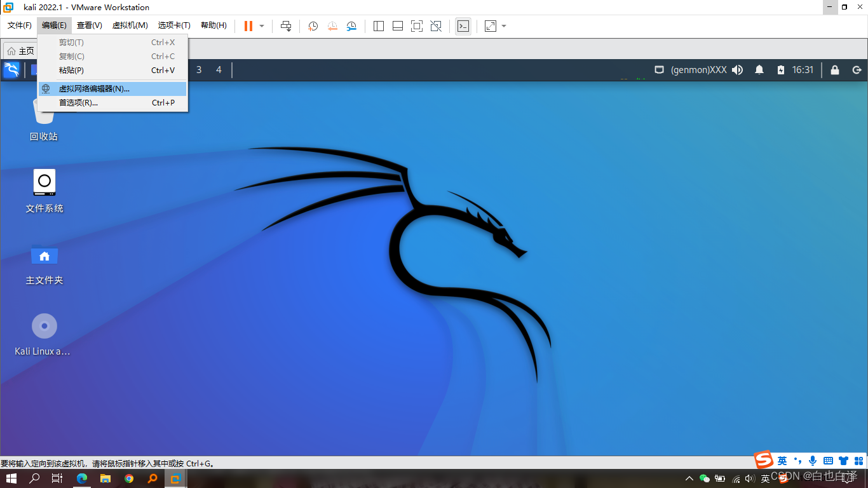The image size is (868, 488).
Task: Click the console view toolbar icon
Action: (x=463, y=26)
